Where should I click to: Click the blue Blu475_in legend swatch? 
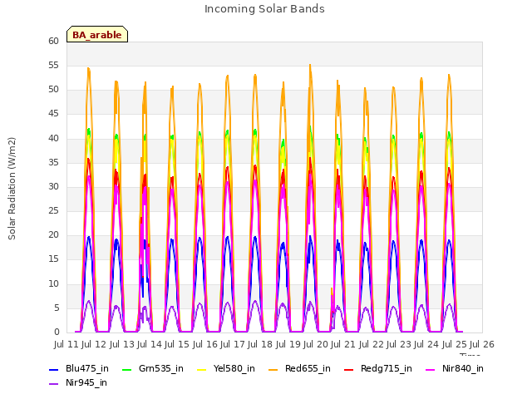coord(53,369)
